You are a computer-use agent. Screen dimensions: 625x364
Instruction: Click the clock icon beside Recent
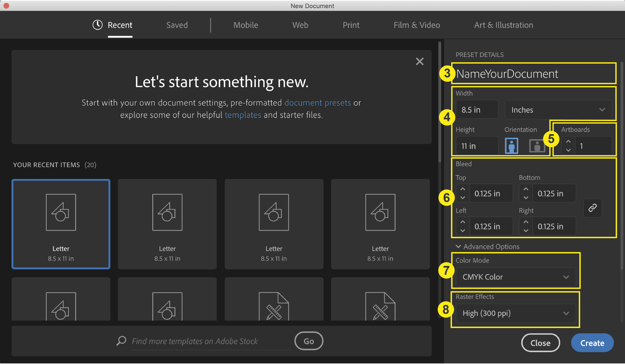97,25
